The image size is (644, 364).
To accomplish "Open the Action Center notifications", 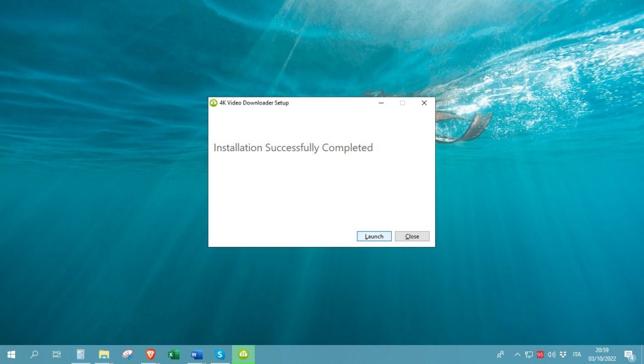I will 628,355.
